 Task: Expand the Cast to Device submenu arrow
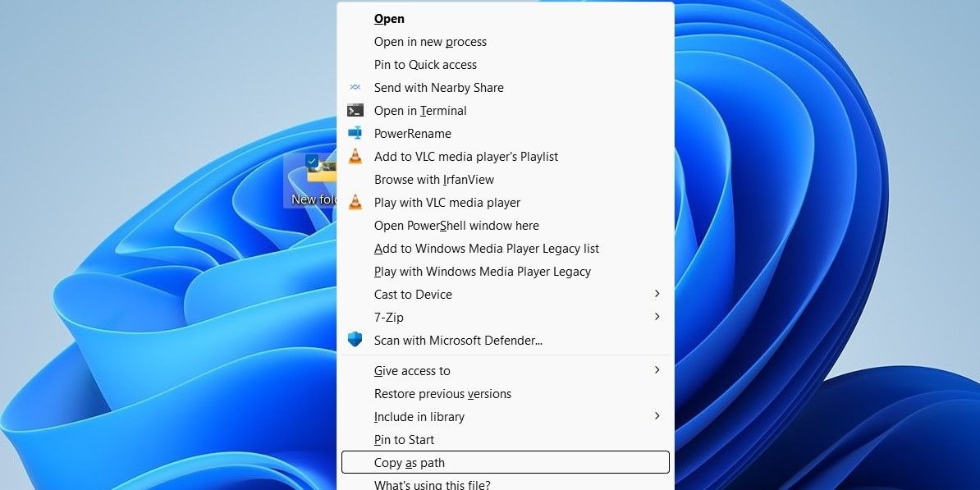657,294
